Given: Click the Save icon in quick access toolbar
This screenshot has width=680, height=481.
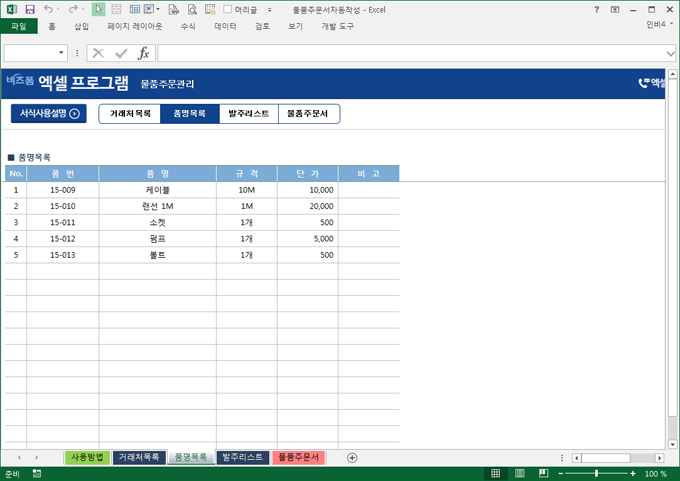Looking at the screenshot, I should click(x=29, y=9).
